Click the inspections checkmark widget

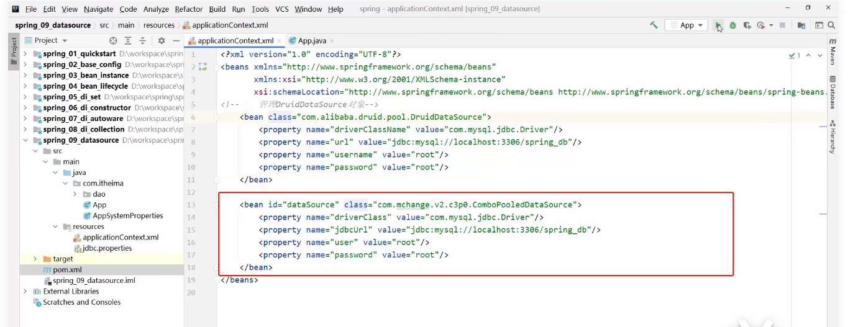pos(795,55)
